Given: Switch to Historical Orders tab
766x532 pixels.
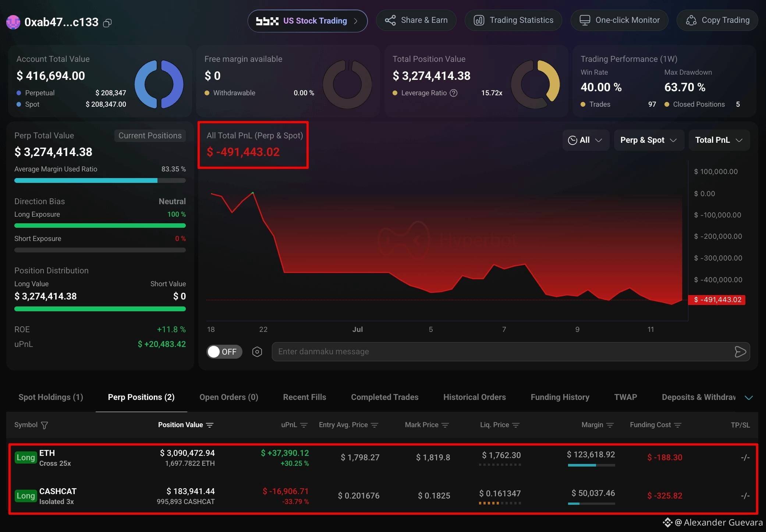Looking at the screenshot, I should click(475, 397).
